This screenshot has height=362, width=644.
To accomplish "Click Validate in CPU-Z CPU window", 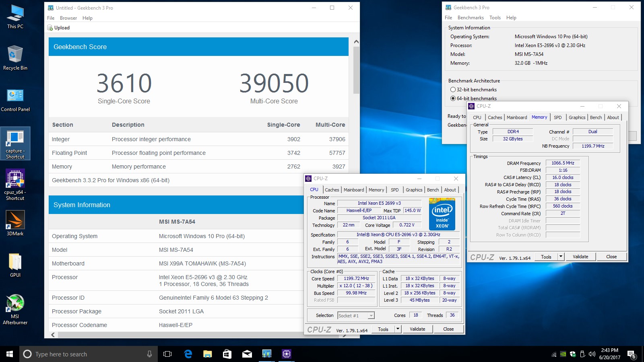I will [417, 329].
